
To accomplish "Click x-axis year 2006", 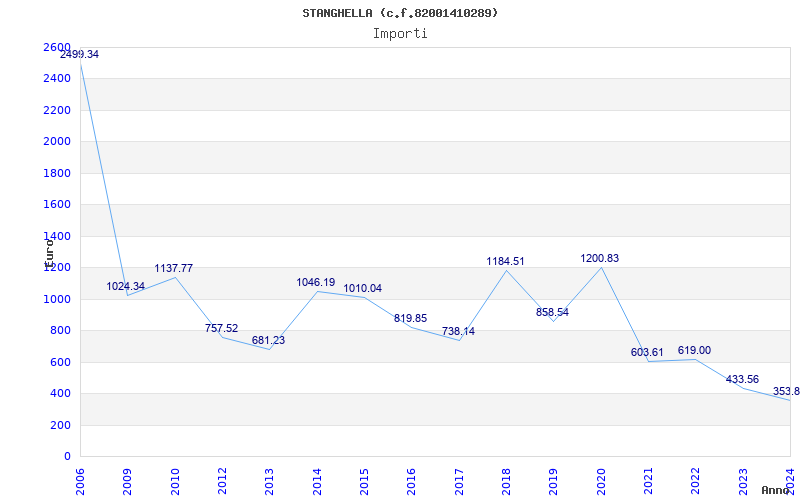I will 80,481.
